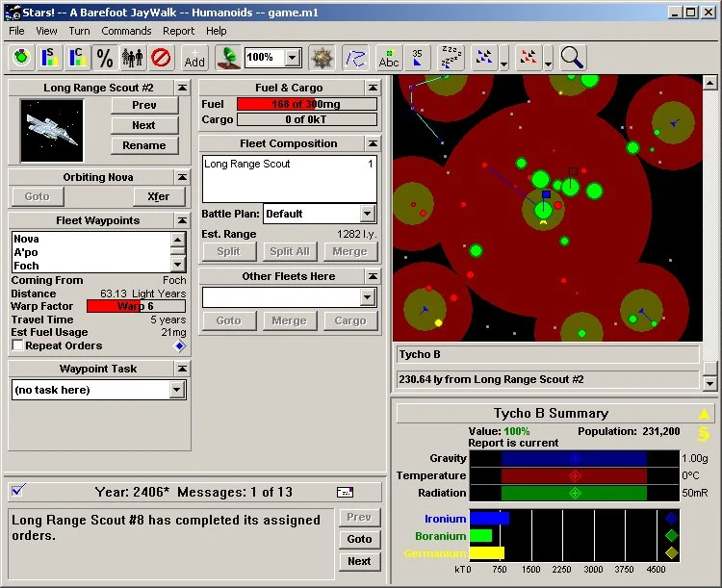Click the Normal planet view toolbar icon
Screen dimensions: 722x588
(22, 58)
